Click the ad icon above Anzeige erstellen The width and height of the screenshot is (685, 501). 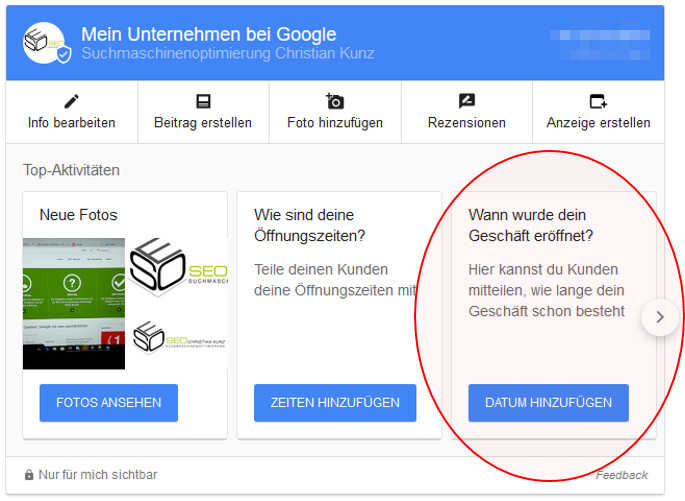(x=598, y=101)
